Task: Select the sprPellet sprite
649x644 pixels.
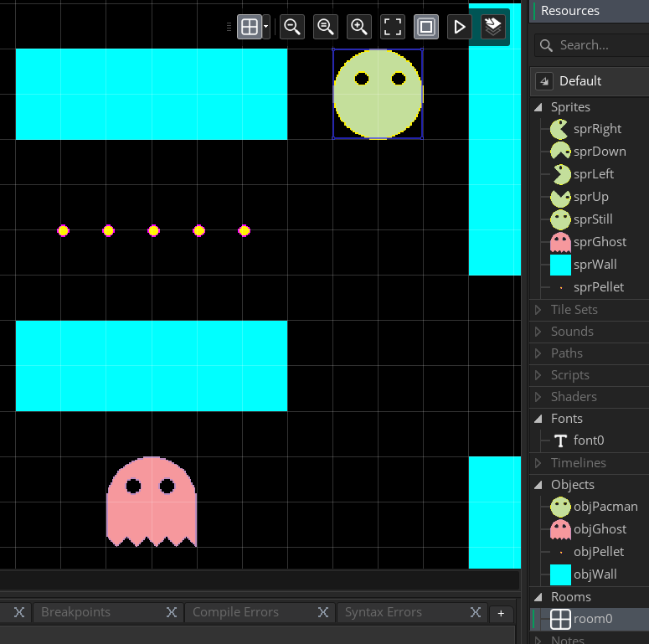Action: pos(598,287)
